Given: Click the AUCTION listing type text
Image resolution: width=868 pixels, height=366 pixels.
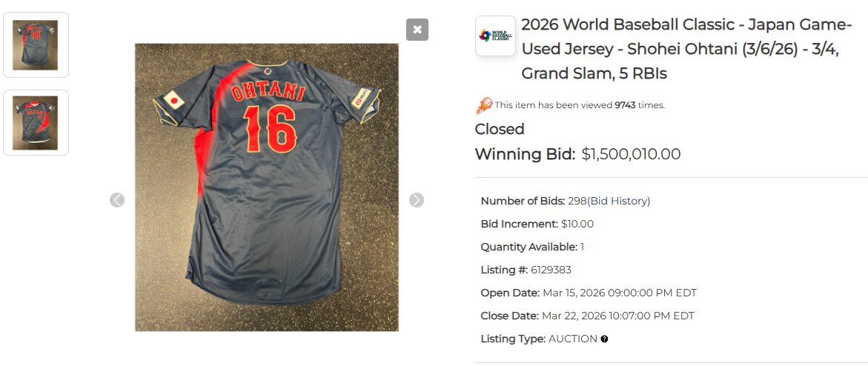Looking at the screenshot, I should point(572,339).
